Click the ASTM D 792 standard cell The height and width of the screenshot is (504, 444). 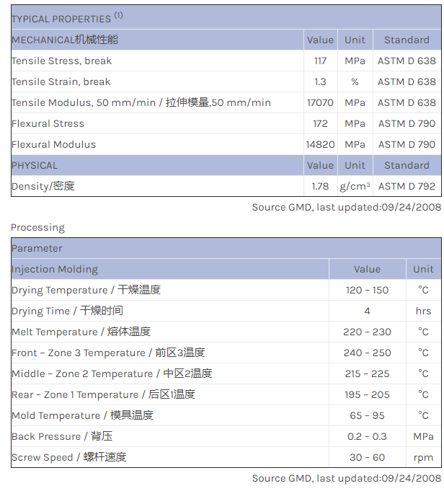(407, 187)
